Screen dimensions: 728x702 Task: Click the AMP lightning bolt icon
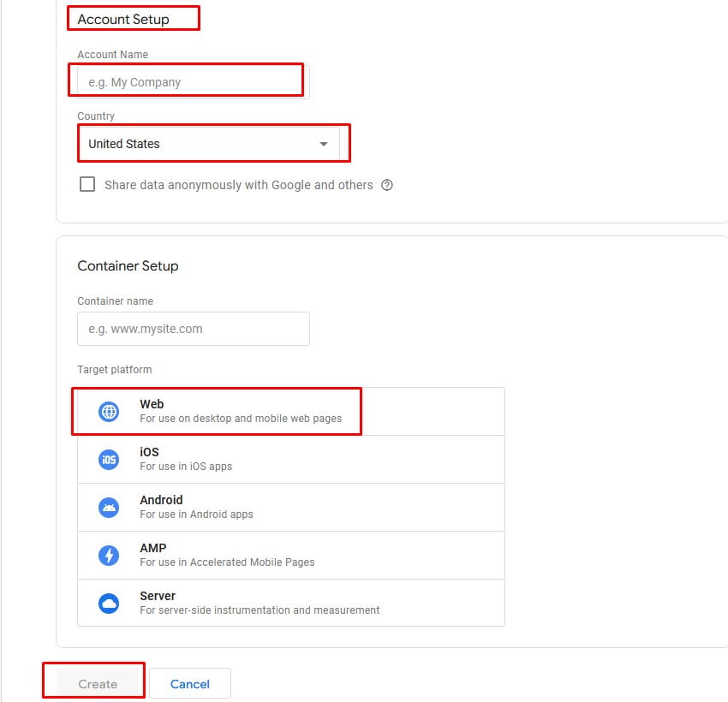point(109,556)
